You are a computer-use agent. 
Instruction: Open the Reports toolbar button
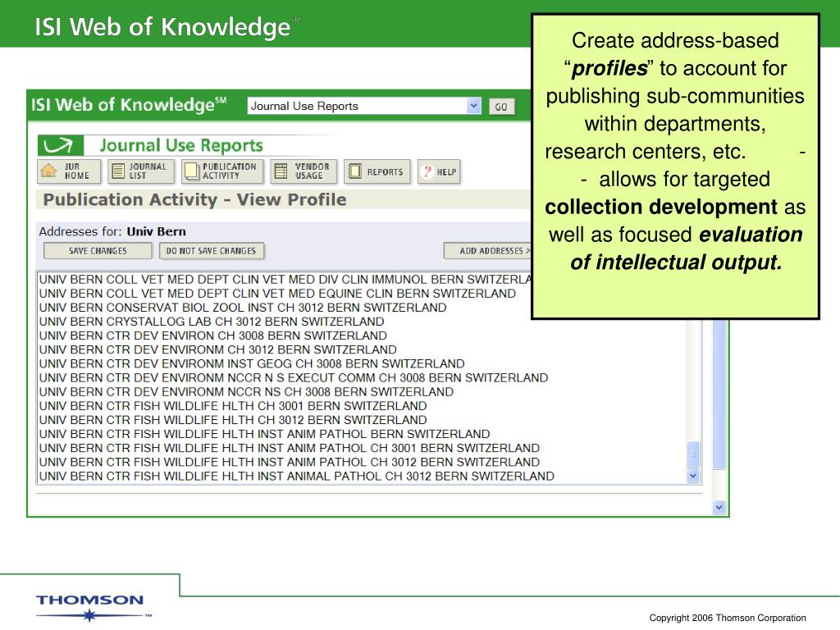[x=377, y=171]
